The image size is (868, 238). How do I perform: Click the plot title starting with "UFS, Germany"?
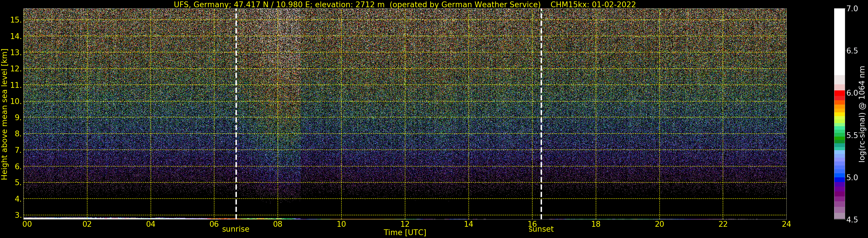(x=405, y=4)
